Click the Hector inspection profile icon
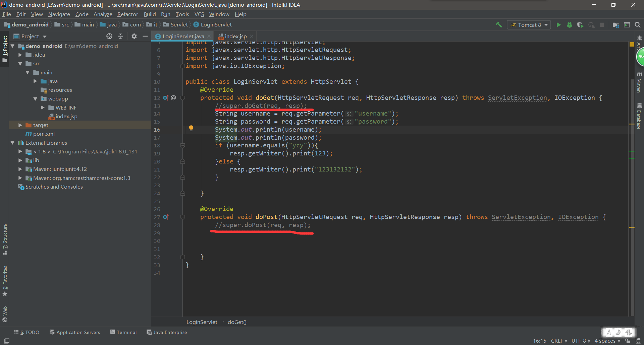This screenshot has height=345, width=644. click(x=638, y=341)
